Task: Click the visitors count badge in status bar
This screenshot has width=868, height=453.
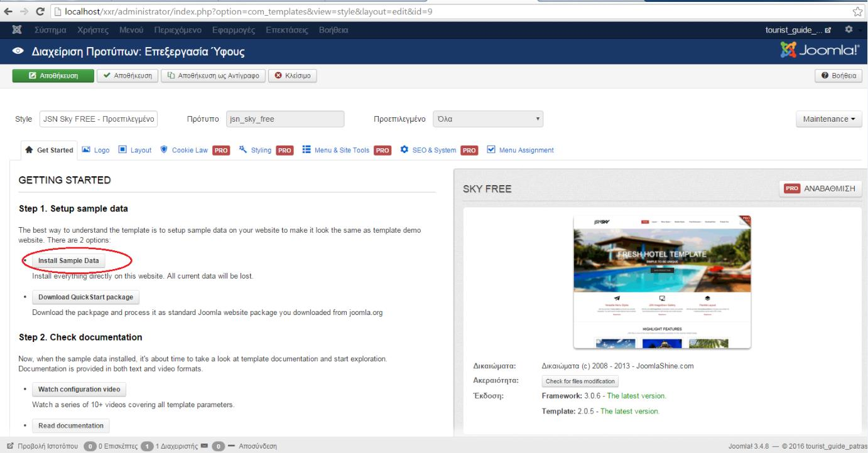Action: [90, 446]
